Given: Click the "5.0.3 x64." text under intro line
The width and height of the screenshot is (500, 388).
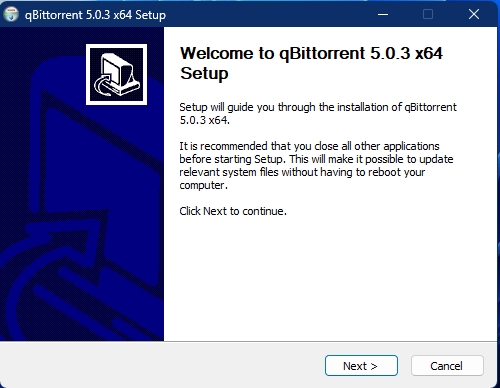Looking at the screenshot, I should point(205,120).
